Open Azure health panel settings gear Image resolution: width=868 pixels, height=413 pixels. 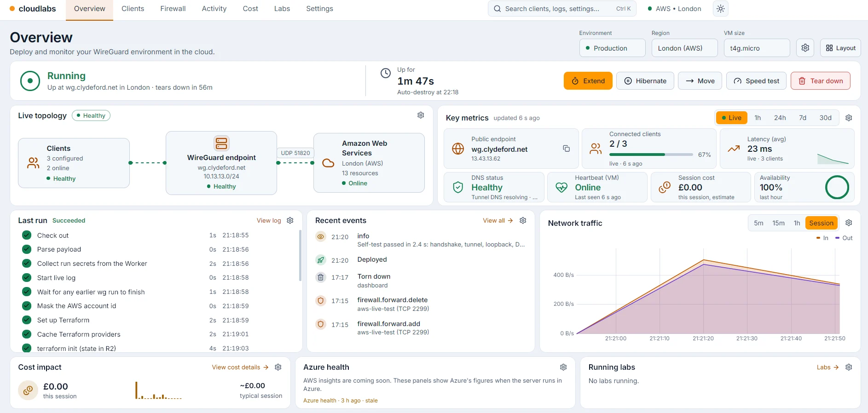pos(563,367)
